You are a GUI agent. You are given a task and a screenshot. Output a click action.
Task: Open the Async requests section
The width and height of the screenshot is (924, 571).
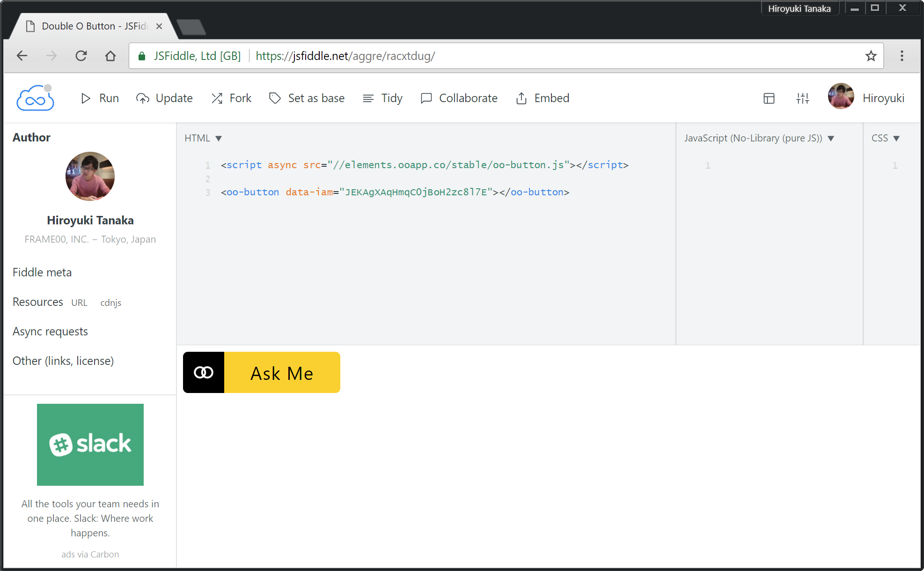click(x=50, y=332)
